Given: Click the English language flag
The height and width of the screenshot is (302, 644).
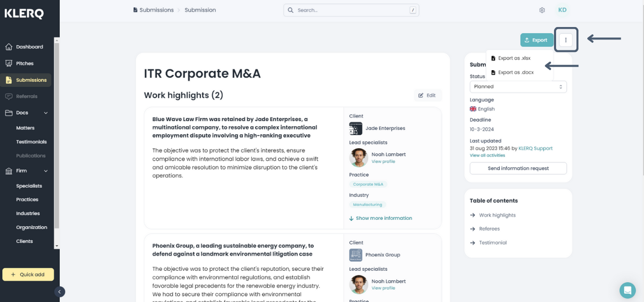Looking at the screenshot, I should coord(473,109).
